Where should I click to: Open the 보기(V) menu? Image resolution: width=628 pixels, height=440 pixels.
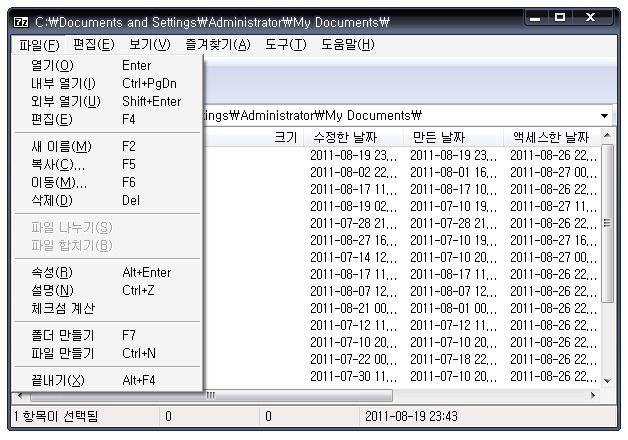pos(150,44)
